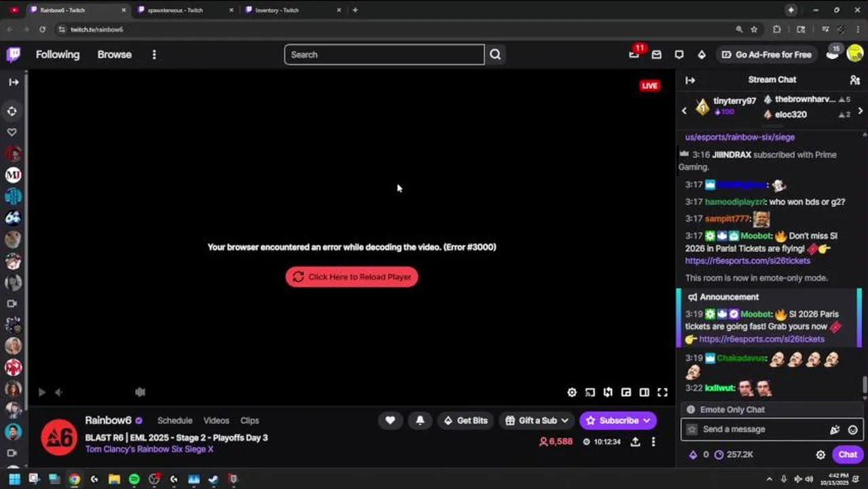Click Go Ad-Free for Free button
868x489 pixels.
click(x=766, y=54)
